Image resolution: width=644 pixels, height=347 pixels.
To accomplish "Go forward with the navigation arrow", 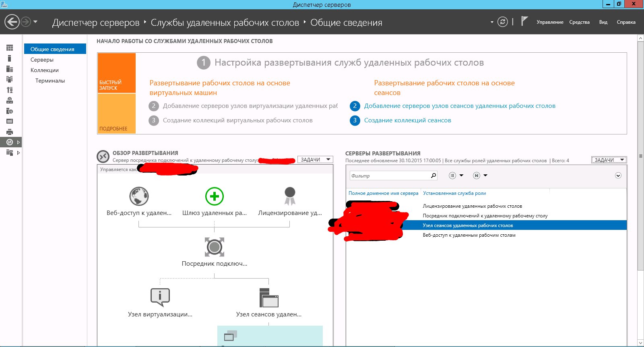I will coord(26,22).
